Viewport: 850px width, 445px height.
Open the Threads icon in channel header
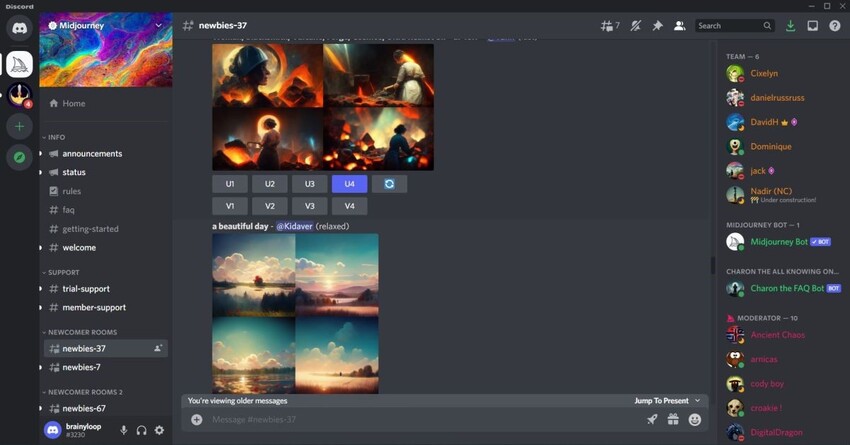coord(609,25)
